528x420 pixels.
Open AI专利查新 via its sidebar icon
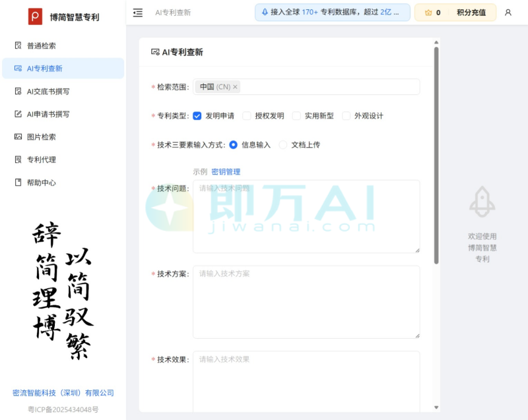[x=17, y=68]
